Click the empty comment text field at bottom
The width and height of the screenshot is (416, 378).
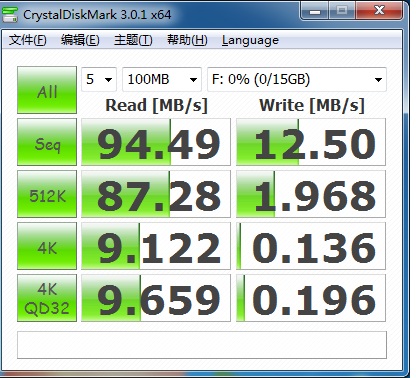click(x=202, y=345)
